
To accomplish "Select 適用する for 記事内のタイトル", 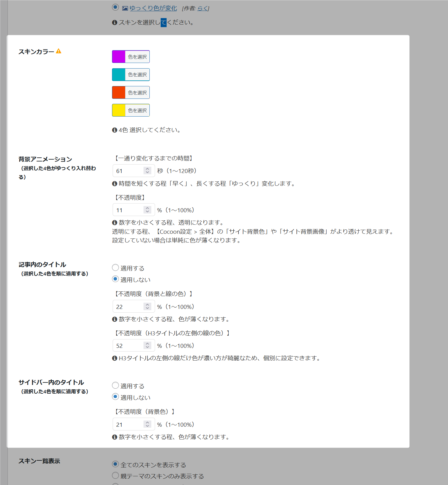I will (x=115, y=268).
